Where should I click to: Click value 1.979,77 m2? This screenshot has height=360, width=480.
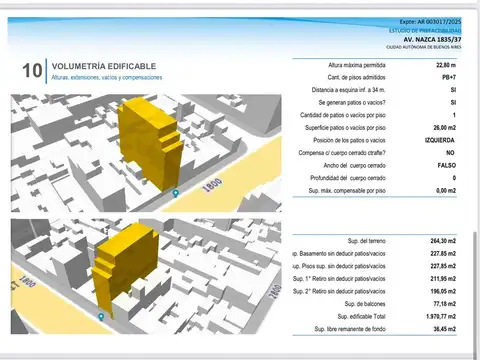click(441, 317)
